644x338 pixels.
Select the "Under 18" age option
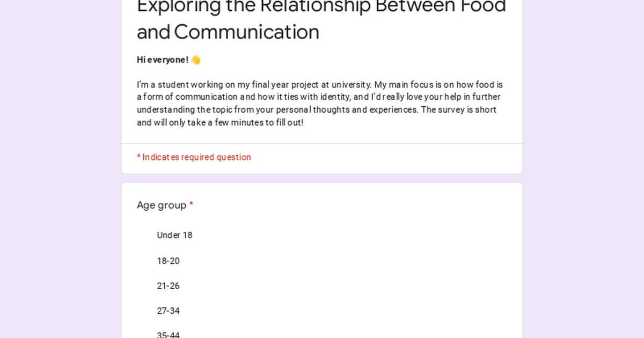click(174, 235)
